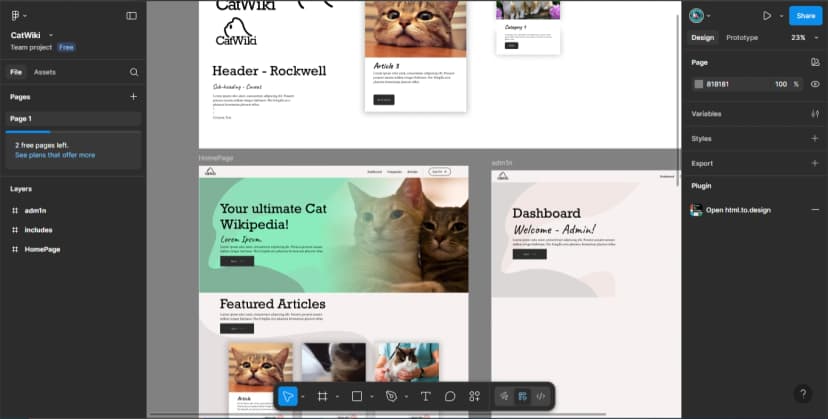The image size is (828, 419).
Task: Click the Team project label
Action: click(x=31, y=48)
